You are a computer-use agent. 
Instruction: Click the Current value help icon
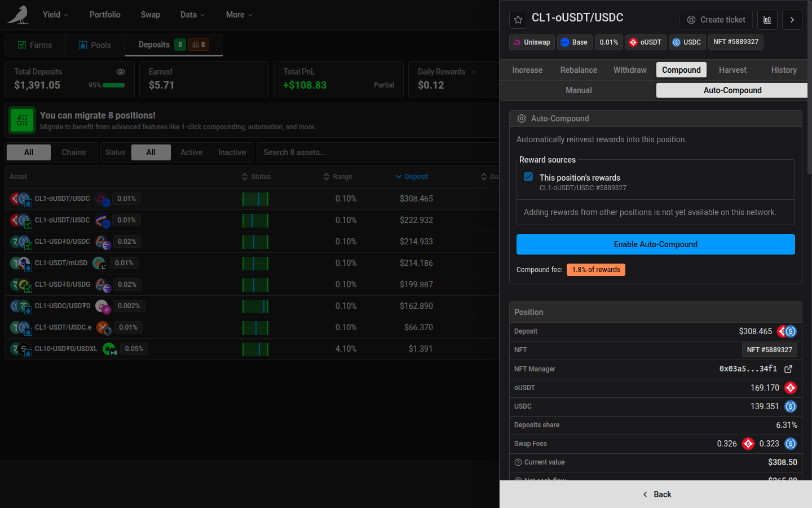tap(518, 462)
